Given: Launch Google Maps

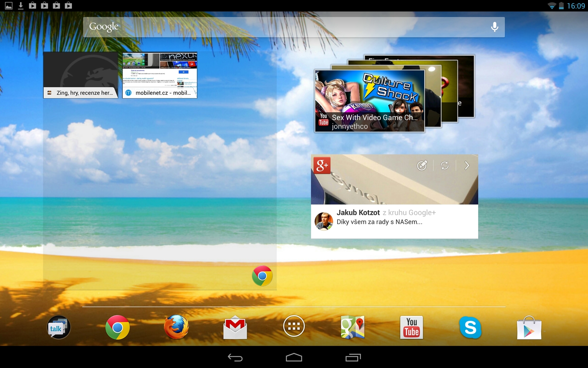Looking at the screenshot, I should 353,327.
